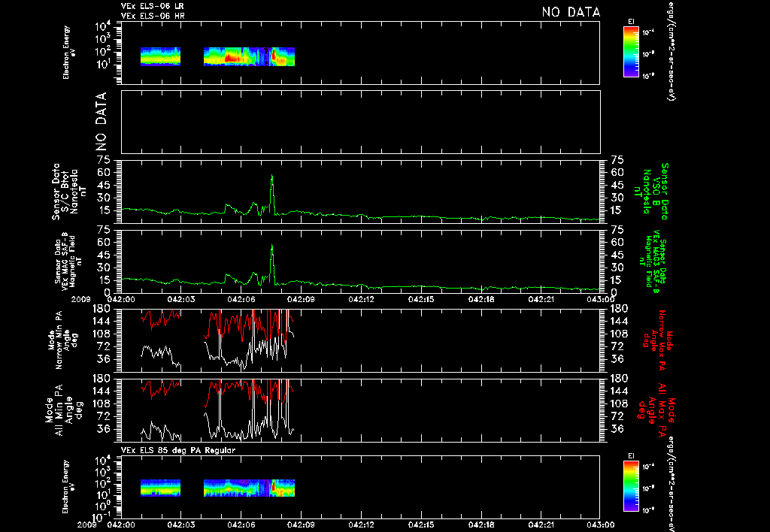Click the EI color bar next to the bottom spectrogram
770x532 pixels.
tap(631, 486)
